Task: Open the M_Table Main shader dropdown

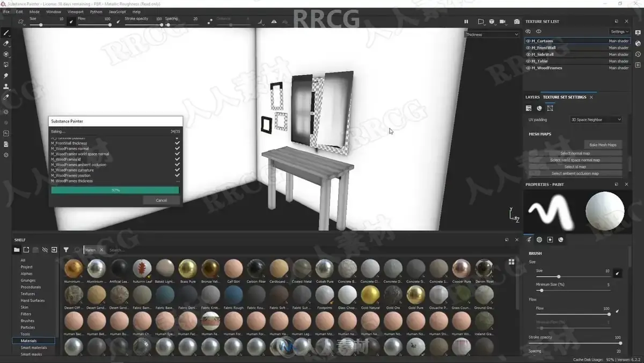Action: pyautogui.click(x=618, y=61)
